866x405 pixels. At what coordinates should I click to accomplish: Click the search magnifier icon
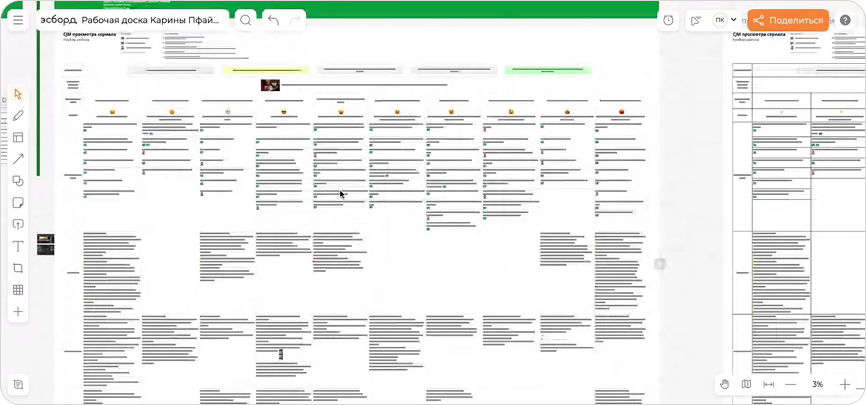click(x=246, y=20)
